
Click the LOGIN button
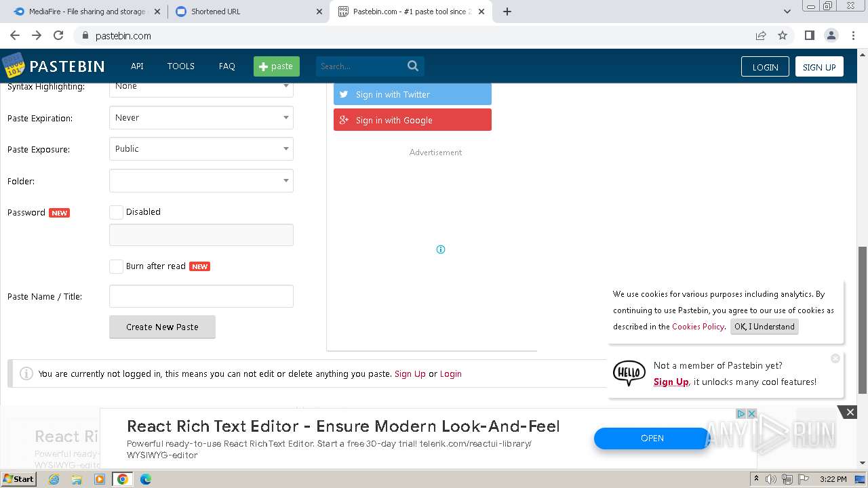765,66
